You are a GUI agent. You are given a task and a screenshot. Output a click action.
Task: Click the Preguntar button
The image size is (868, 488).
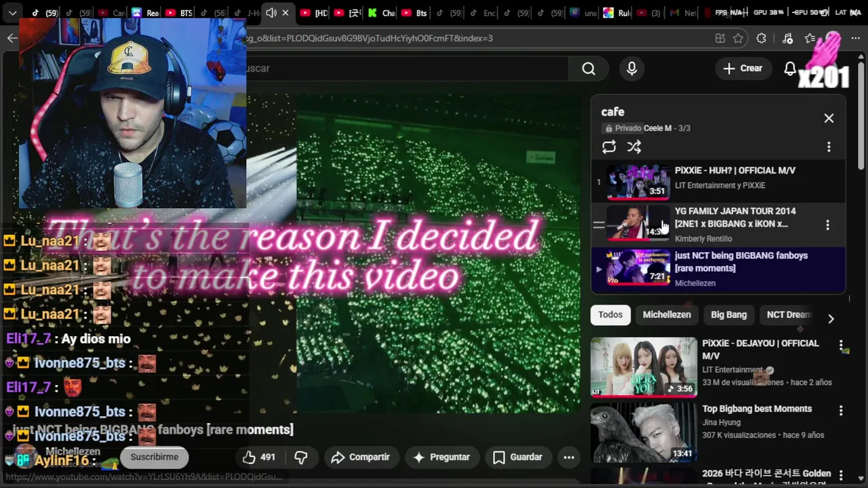coord(441,457)
